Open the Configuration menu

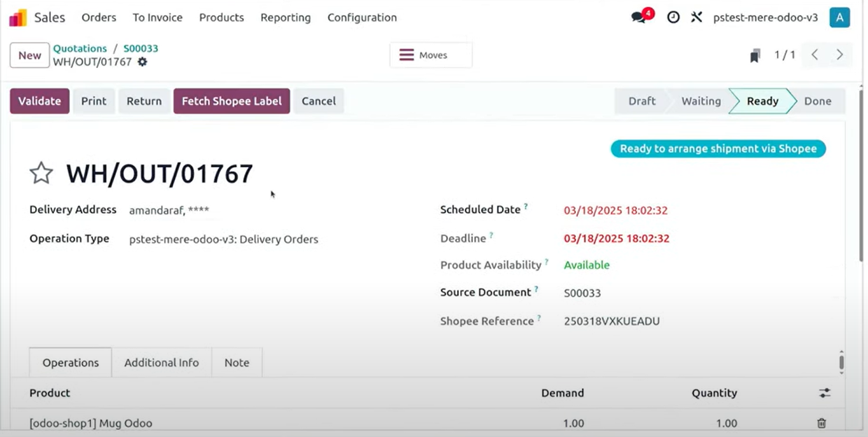(x=362, y=18)
